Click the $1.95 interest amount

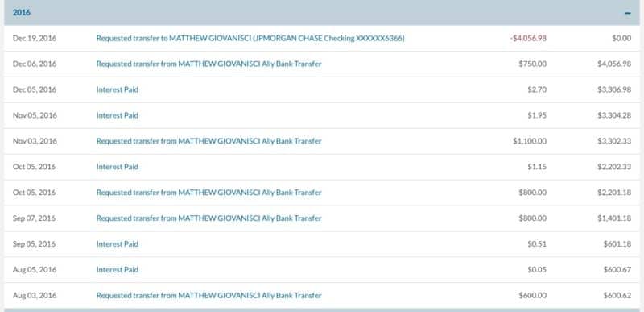537,115
